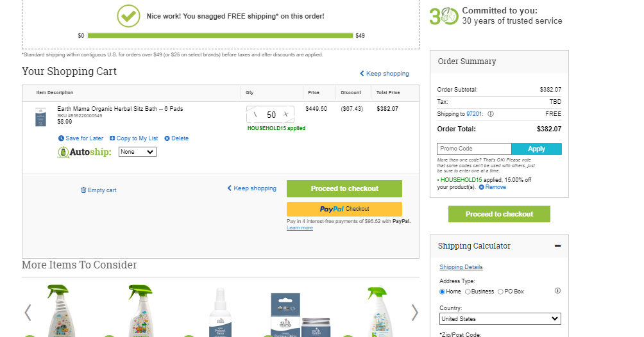Image resolution: width=644 pixels, height=337 pixels.
Task: Click the HOUSEHOLD15 applied label under quantity
Action: pyautogui.click(x=276, y=129)
